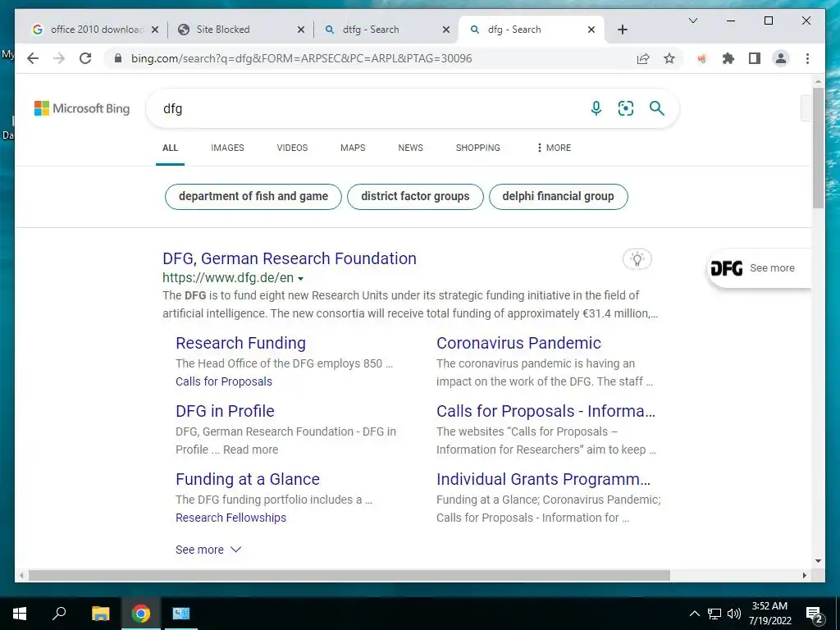Screen dimensions: 840x630
Task: Close the 'Site Blocked' tab
Action: pyautogui.click(x=301, y=30)
